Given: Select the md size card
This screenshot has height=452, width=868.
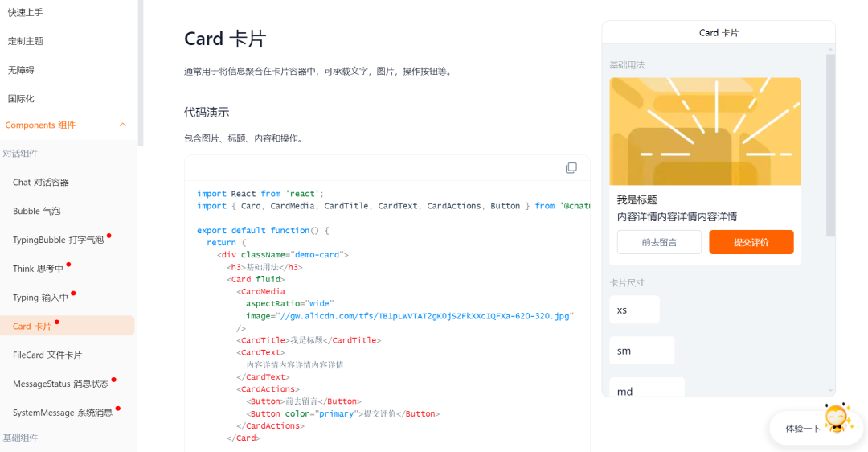Looking at the screenshot, I should 647,387.
